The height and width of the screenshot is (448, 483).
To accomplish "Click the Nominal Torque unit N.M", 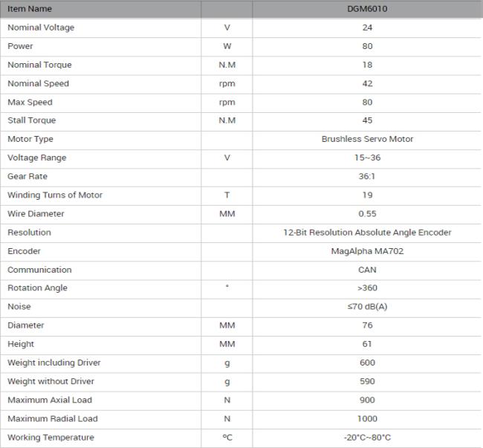I will click(227, 65).
